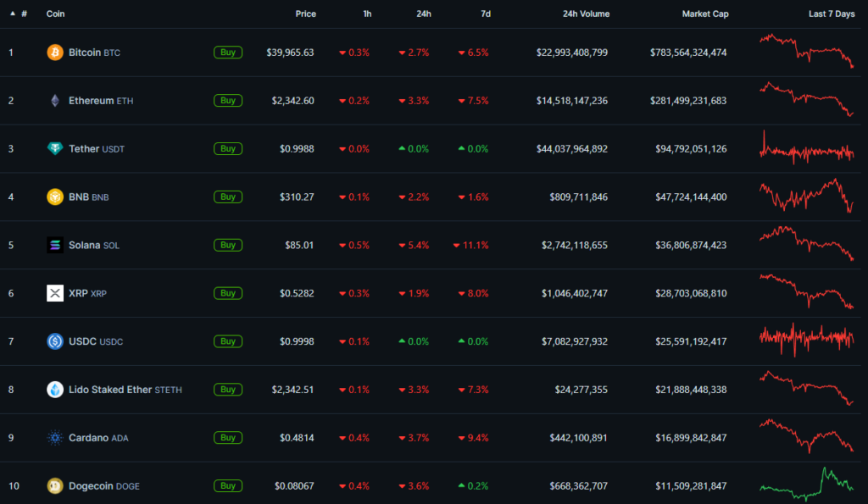The width and height of the screenshot is (868, 504).
Task: Click the Tether USDT logo icon
Action: tap(53, 148)
